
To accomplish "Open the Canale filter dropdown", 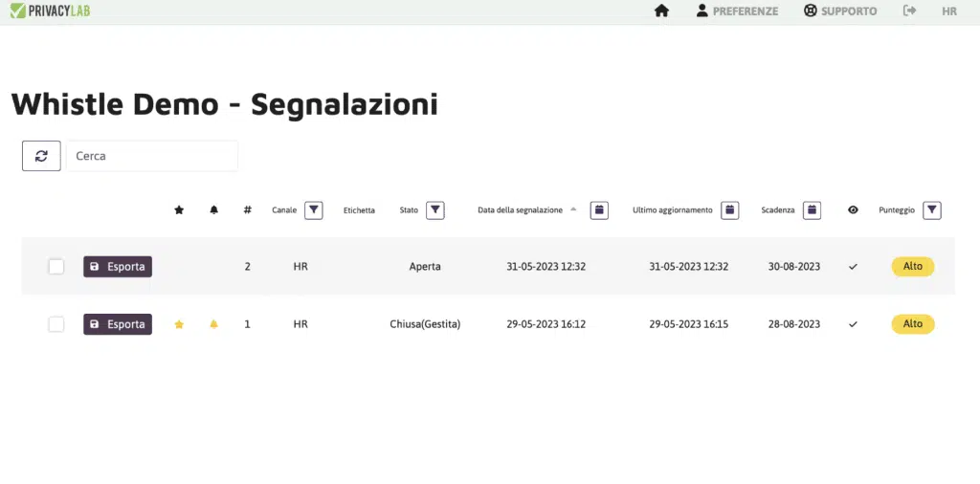I will coord(313,210).
